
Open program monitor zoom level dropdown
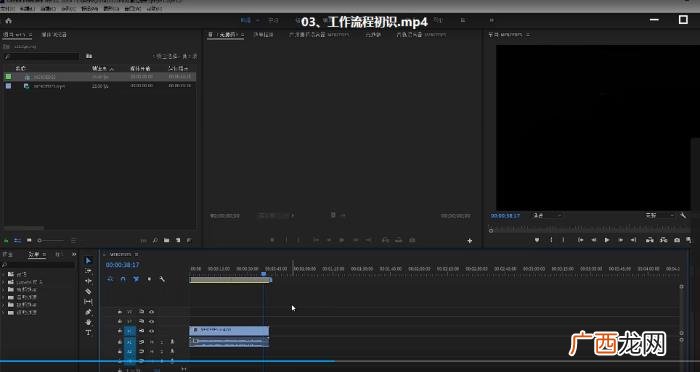point(547,215)
